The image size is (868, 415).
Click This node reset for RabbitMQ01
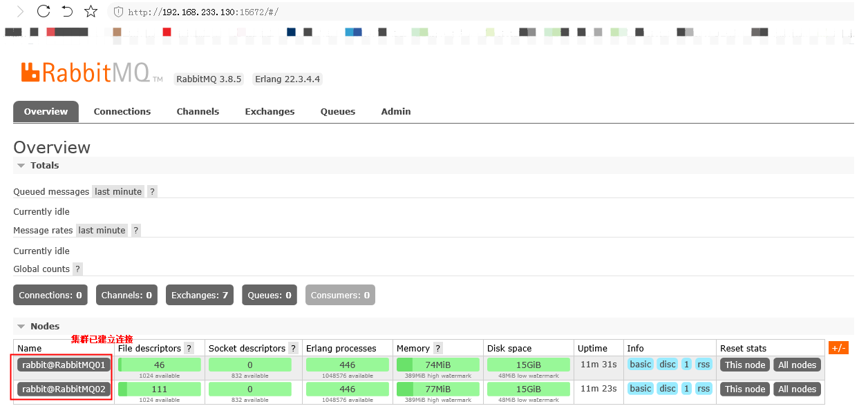pos(745,365)
